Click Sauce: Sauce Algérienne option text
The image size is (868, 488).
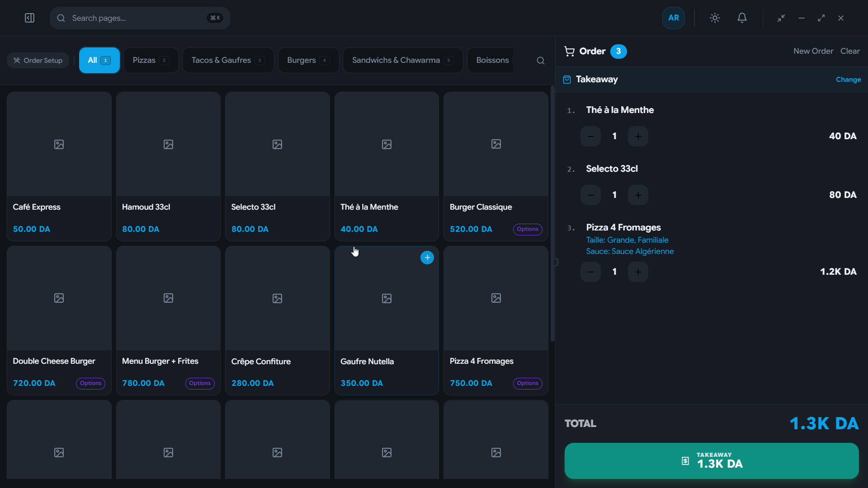coord(630,251)
